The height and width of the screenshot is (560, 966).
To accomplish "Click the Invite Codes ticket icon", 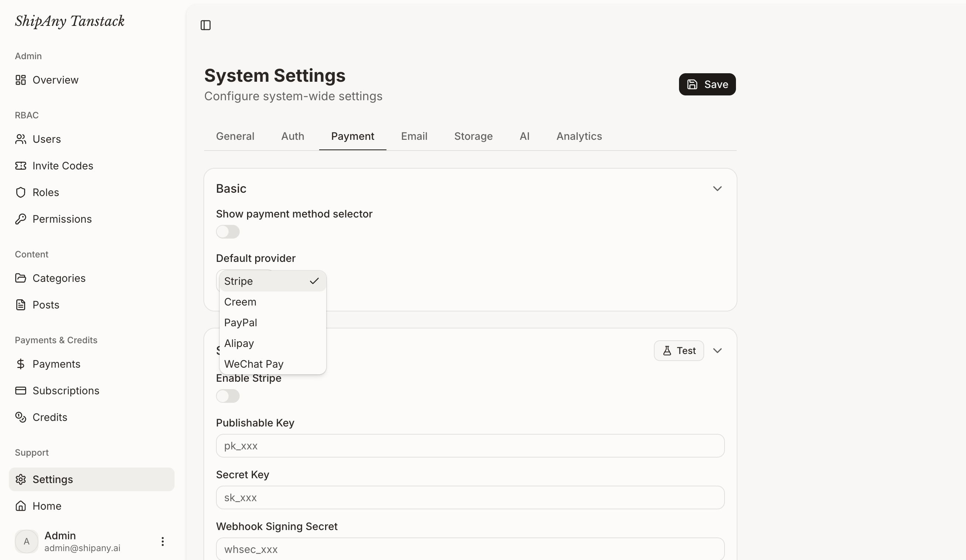I will tap(21, 165).
